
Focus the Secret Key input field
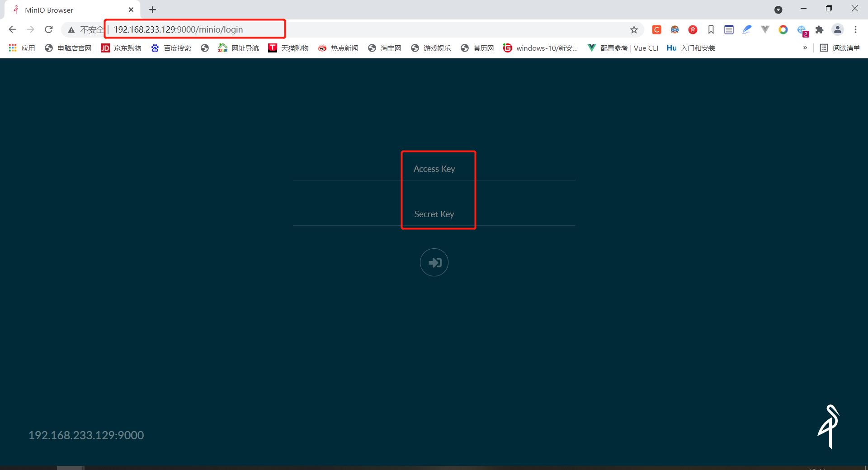click(x=434, y=214)
